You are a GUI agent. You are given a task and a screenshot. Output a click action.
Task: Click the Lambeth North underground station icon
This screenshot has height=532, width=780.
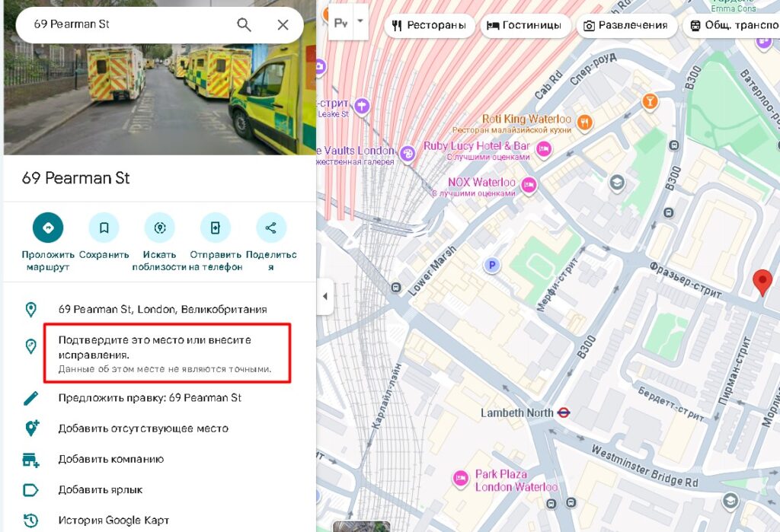[564, 413]
